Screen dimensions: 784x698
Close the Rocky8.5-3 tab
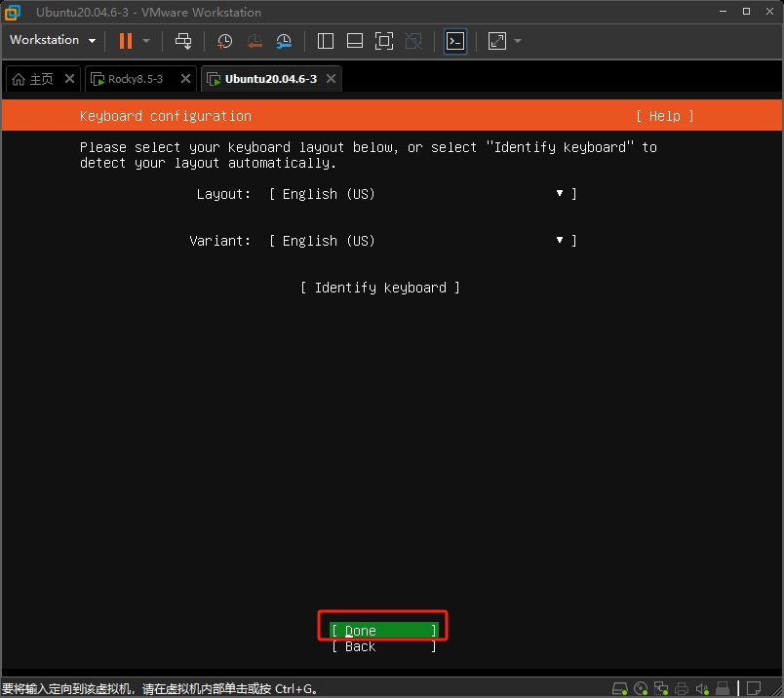pos(185,79)
